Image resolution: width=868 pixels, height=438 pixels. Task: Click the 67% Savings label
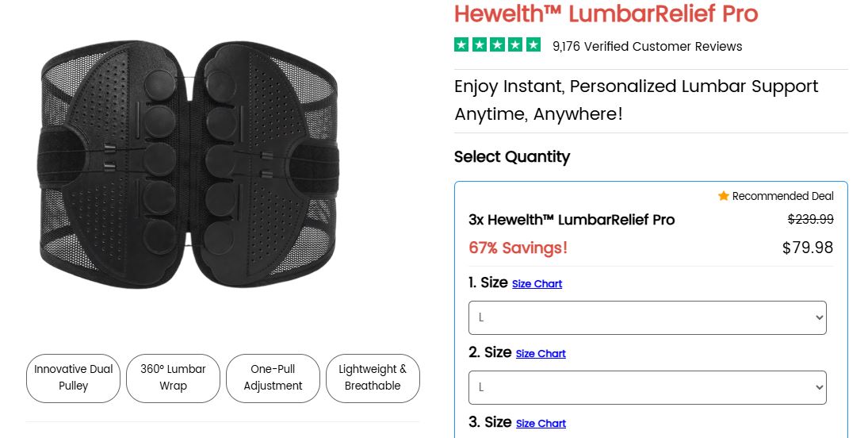(518, 248)
